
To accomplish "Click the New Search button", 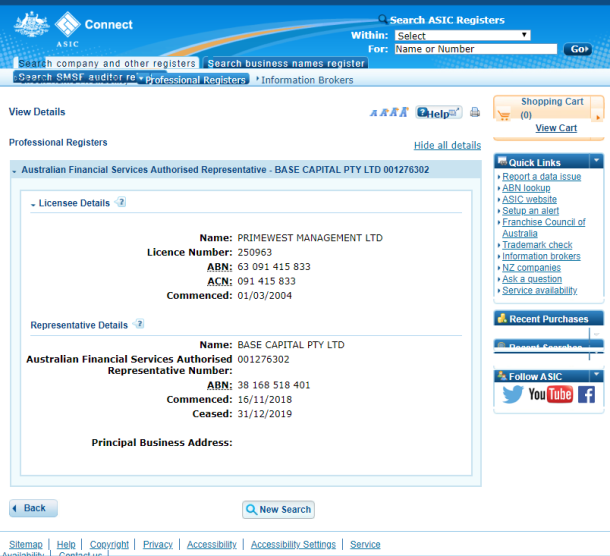I will [x=278, y=509].
